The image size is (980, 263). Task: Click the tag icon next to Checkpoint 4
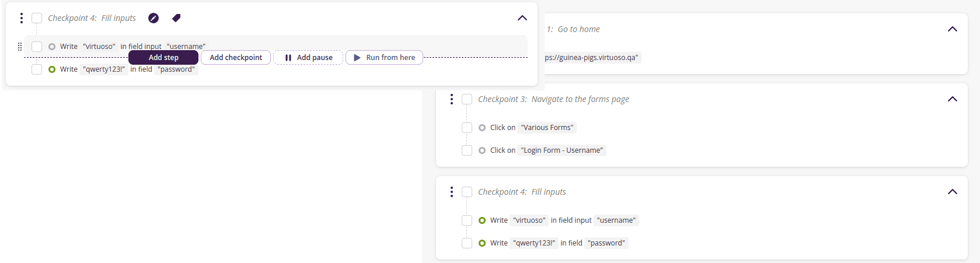[x=176, y=18]
